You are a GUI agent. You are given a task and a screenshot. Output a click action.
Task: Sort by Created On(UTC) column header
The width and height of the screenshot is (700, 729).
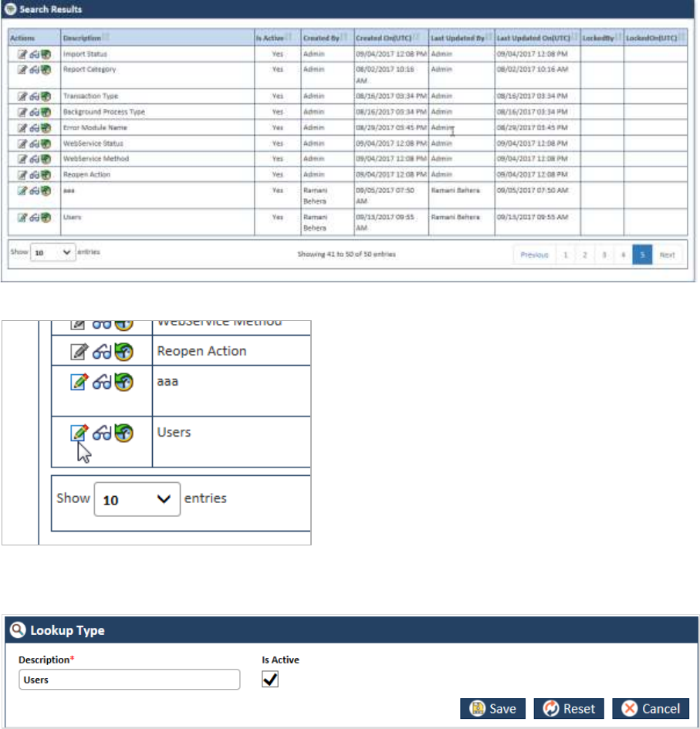tap(391, 38)
